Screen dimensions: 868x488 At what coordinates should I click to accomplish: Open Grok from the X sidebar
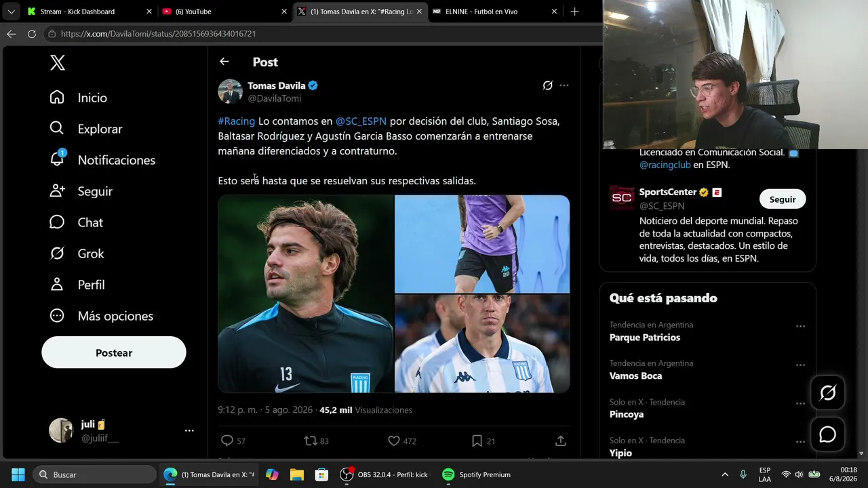click(77, 253)
